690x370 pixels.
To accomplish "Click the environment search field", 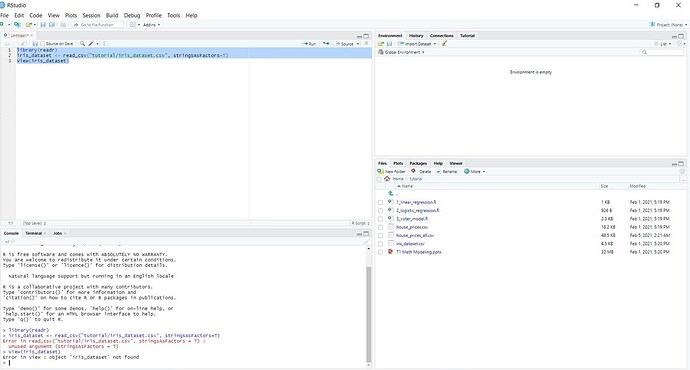I will [662, 52].
